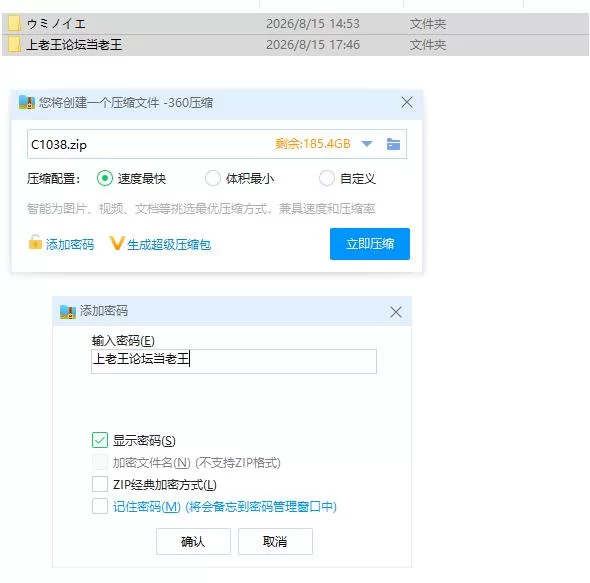
Task: Confirm password with 确认 button
Action: [x=193, y=541]
